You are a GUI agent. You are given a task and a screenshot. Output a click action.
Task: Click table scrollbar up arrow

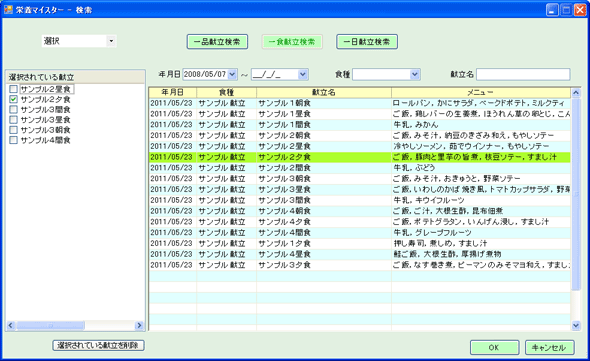point(576,93)
